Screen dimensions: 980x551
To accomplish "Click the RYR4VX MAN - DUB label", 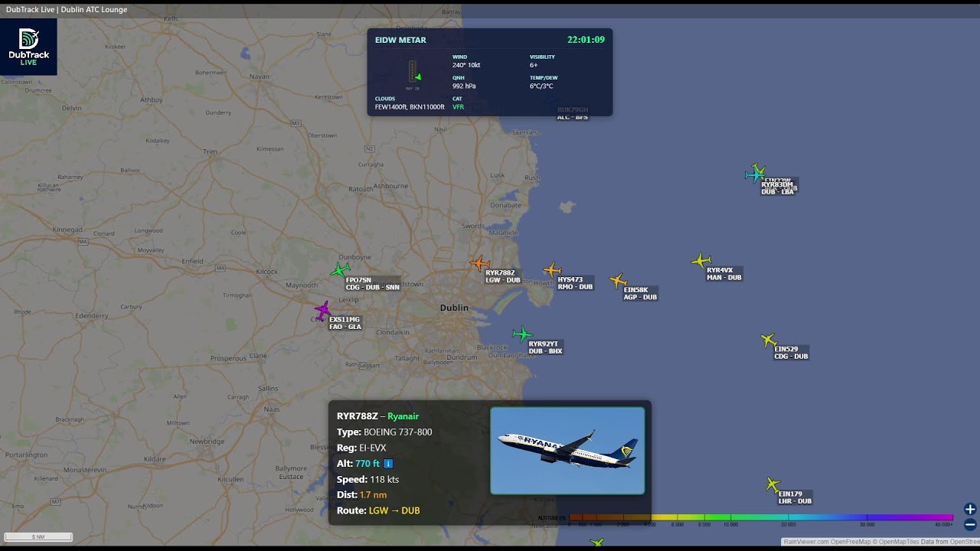I will click(724, 273).
